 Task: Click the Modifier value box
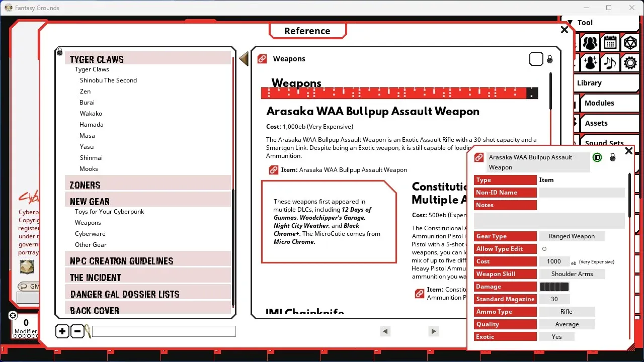click(26, 323)
